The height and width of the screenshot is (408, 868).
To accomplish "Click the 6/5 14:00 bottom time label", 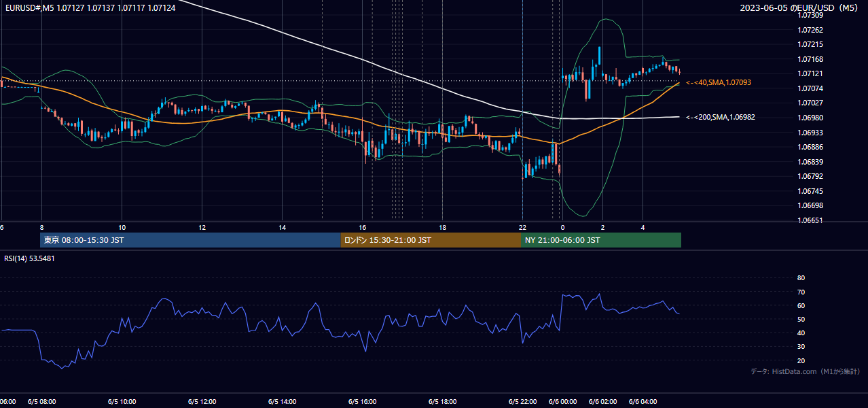I will 282,402.
